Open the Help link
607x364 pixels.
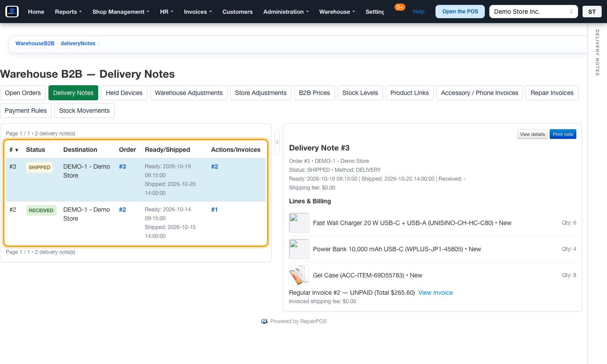419,12
